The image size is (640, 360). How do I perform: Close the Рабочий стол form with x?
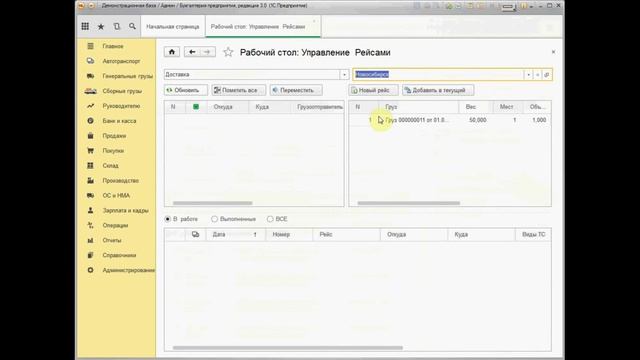click(x=553, y=52)
